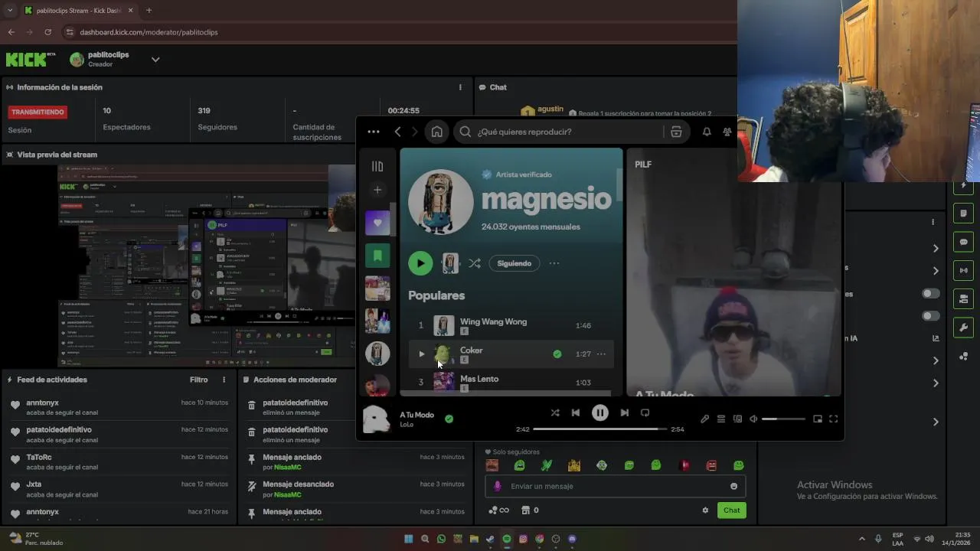Click the chat message input field

pyautogui.click(x=615, y=486)
